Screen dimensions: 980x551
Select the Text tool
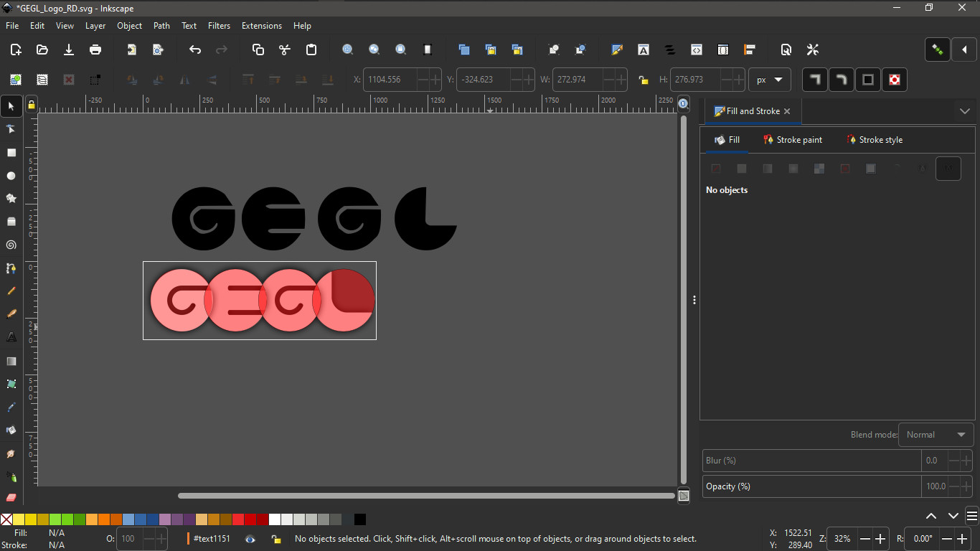(11, 337)
